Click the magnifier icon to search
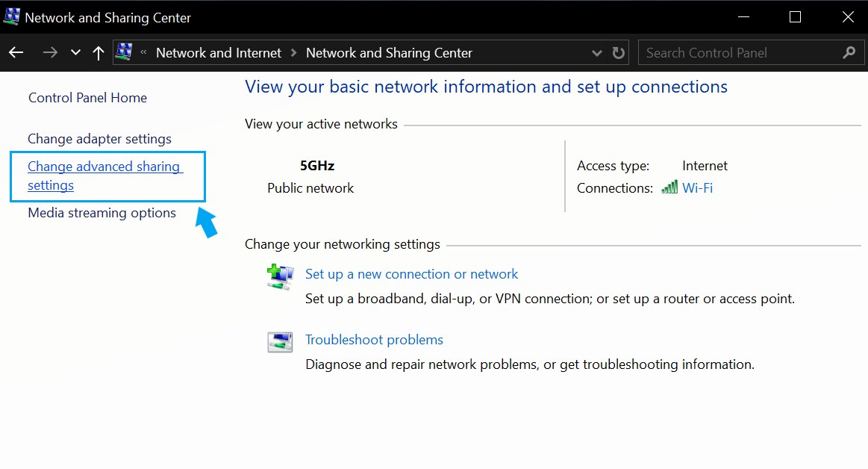 click(849, 52)
